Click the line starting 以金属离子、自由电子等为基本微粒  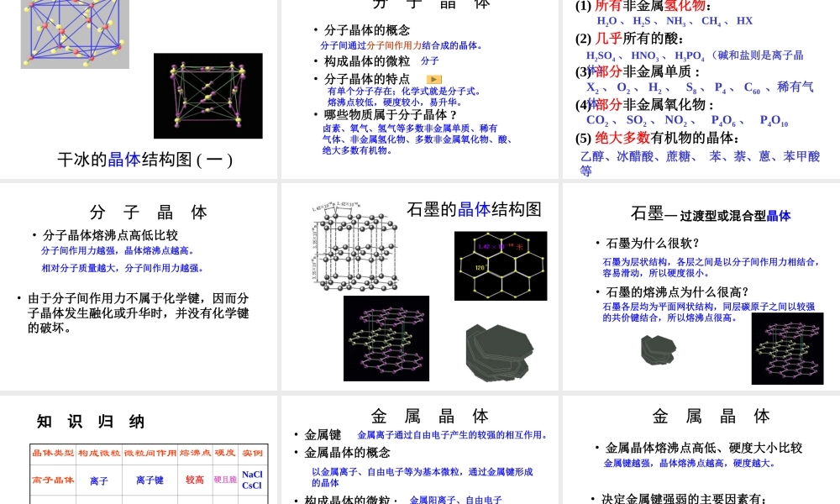[x=423, y=477]
